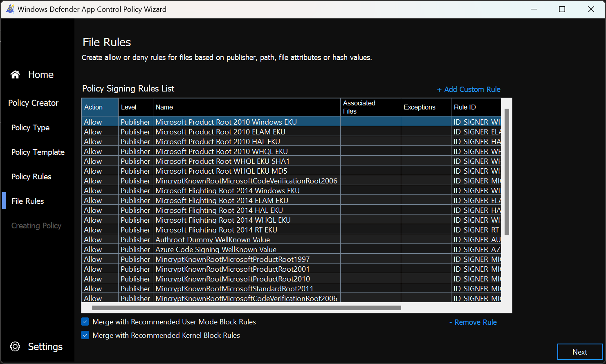
Task: Open the Settings page label
Action: pyautogui.click(x=45, y=346)
